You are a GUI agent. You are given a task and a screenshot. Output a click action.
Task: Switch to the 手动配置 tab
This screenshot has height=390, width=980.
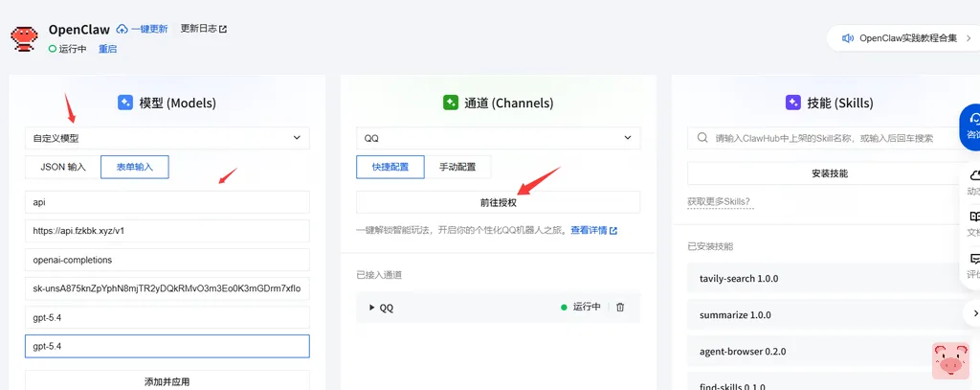pos(457,167)
